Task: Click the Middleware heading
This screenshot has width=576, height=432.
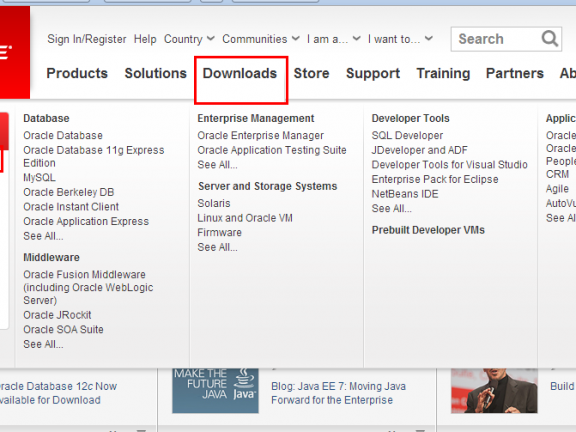Action: point(51,258)
